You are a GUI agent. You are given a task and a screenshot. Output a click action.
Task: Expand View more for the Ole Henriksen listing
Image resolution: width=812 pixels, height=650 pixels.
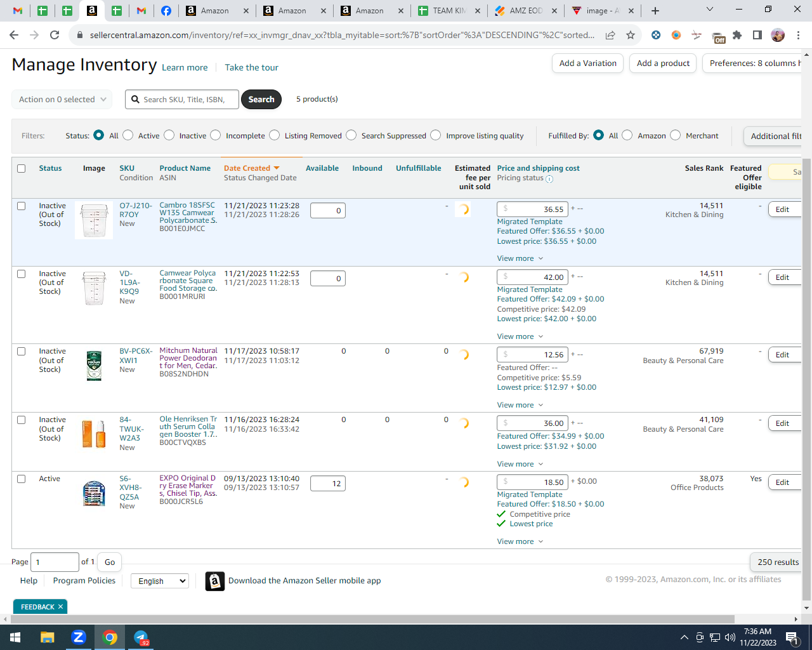tap(520, 464)
